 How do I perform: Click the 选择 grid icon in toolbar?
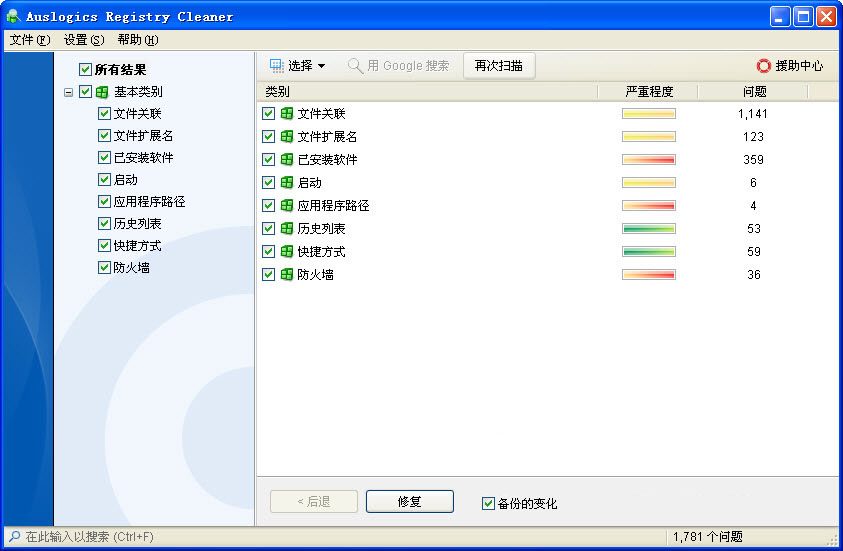pos(277,66)
